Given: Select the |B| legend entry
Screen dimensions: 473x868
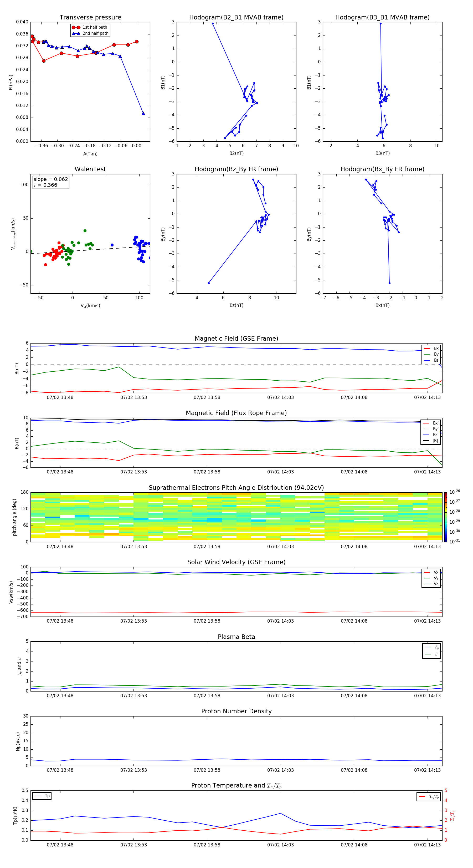Looking at the screenshot, I should (x=431, y=441).
